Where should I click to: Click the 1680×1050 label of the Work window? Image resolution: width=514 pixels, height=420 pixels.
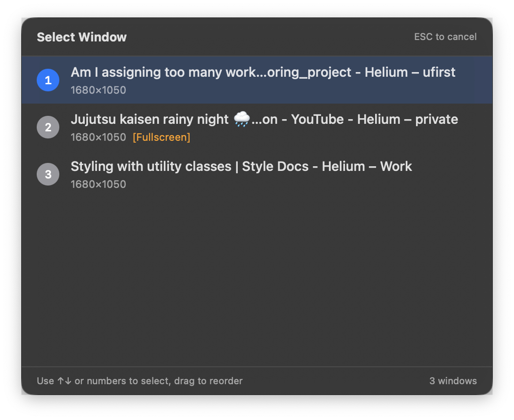[x=98, y=184]
